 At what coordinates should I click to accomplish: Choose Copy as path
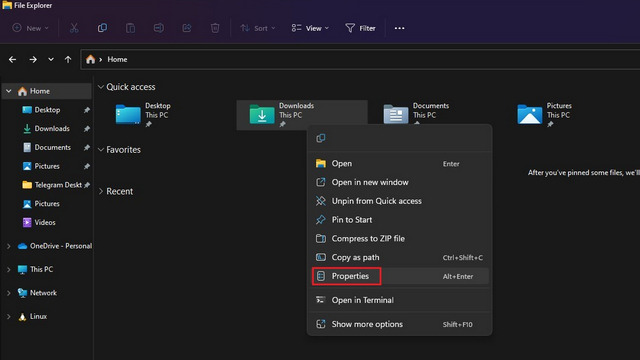tap(400, 258)
